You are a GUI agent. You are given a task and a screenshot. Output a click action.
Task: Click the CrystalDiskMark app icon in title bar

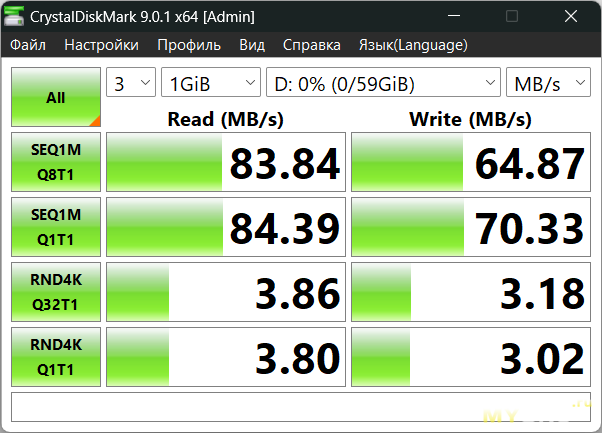click(14, 16)
